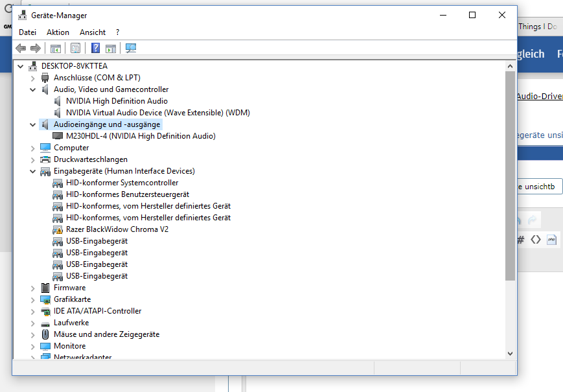
Task: Click the Back arrow toolbar icon
Action: click(x=21, y=48)
